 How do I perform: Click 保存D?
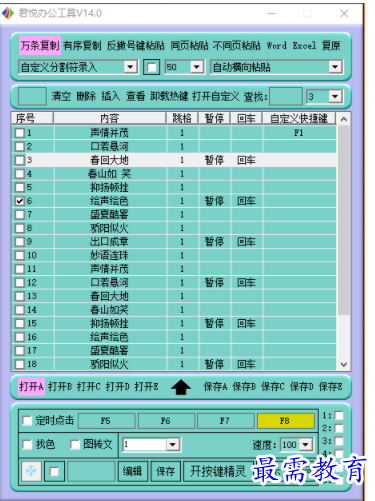pyautogui.click(x=302, y=387)
